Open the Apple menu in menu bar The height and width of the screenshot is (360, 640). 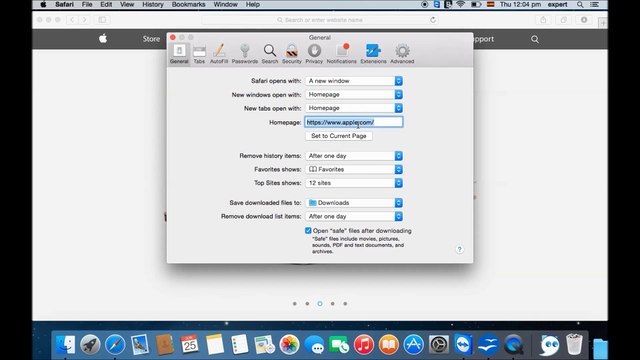tap(43, 4)
